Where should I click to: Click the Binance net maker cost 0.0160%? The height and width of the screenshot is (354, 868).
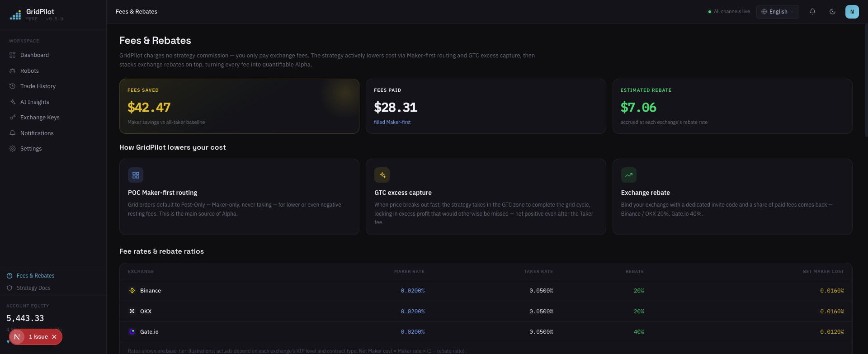832,291
